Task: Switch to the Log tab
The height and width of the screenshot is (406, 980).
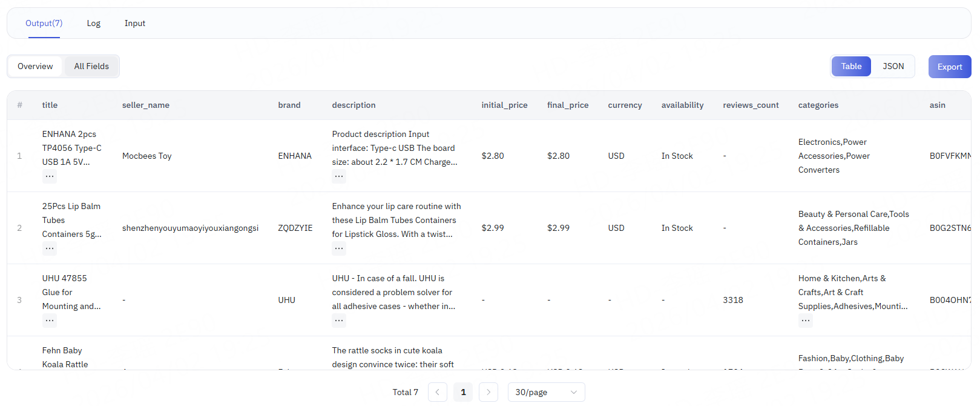Action: [93, 23]
